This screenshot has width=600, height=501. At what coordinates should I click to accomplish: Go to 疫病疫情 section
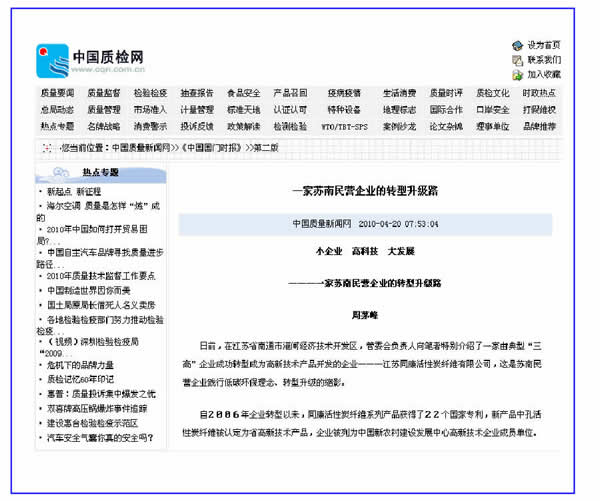pyautogui.click(x=343, y=93)
